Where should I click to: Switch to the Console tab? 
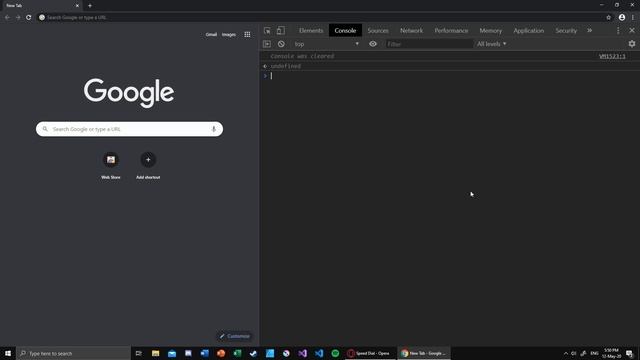pyautogui.click(x=345, y=31)
